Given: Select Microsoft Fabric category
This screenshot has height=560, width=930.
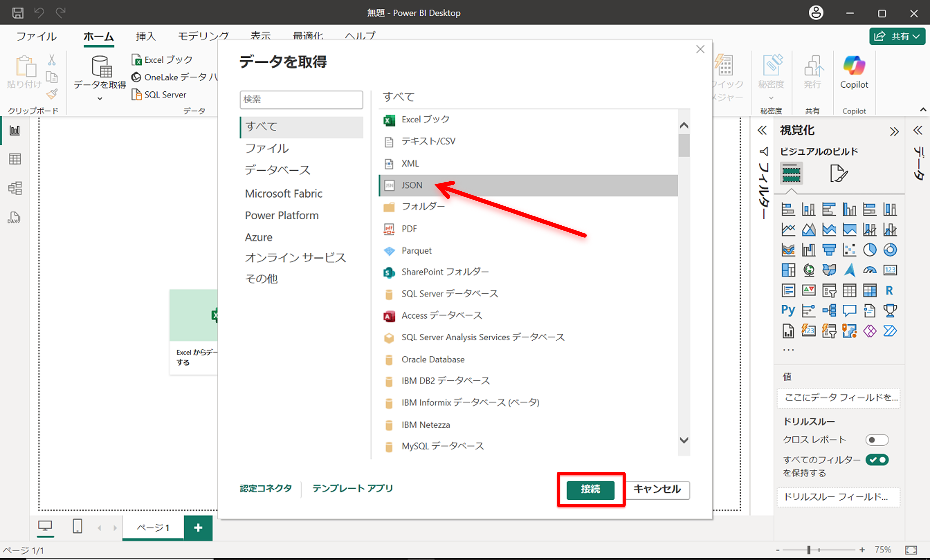Looking at the screenshot, I should [x=284, y=193].
